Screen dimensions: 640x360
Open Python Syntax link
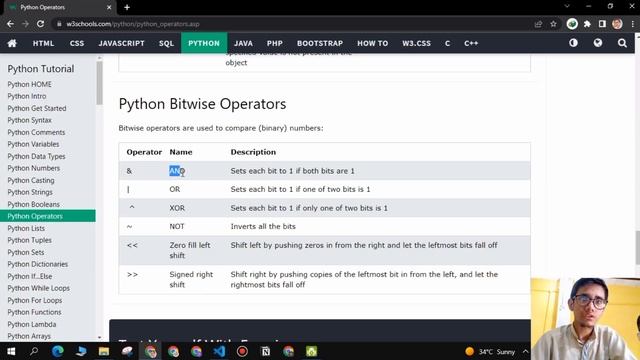click(x=29, y=120)
